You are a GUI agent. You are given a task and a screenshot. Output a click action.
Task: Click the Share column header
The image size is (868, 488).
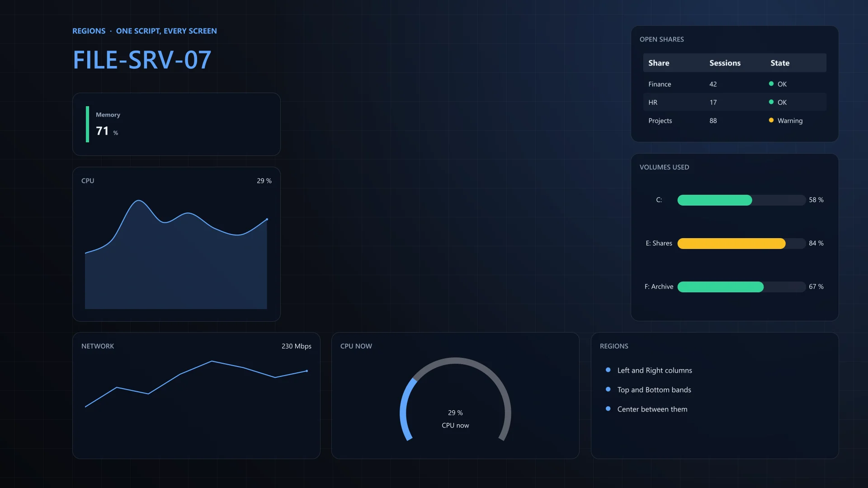[x=659, y=63]
